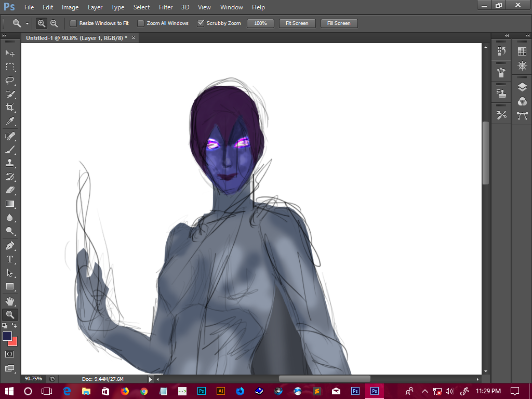Viewport: 532px width, 399px height.
Task: Change screen mode button
Action: tap(10, 368)
